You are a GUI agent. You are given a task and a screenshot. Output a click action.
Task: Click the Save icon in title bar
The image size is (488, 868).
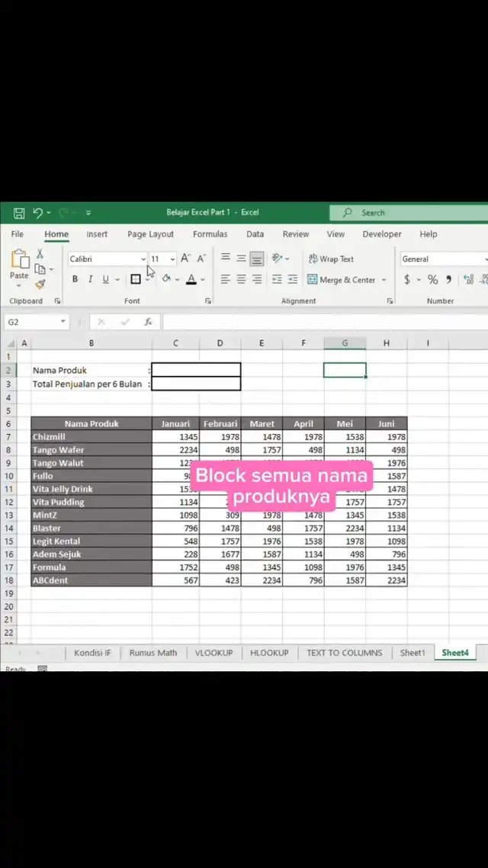click(x=19, y=213)
